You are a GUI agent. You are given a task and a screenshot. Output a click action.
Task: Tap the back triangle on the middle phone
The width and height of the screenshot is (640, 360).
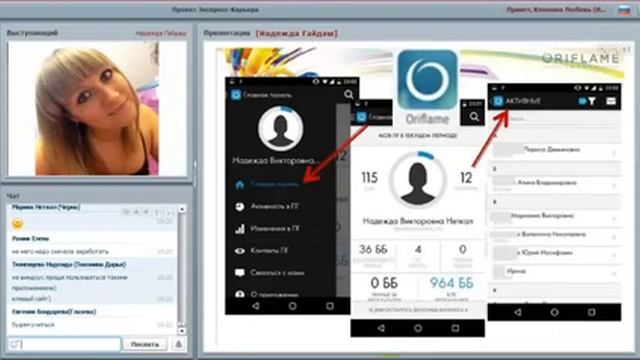point(381,328)
